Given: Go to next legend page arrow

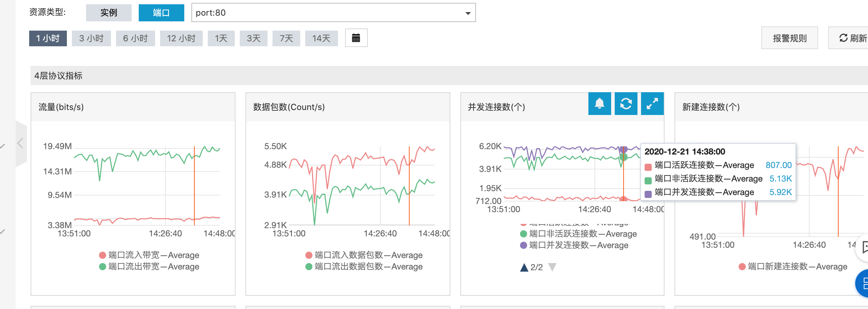Looking at the screenshot, I should pos(552,267).
